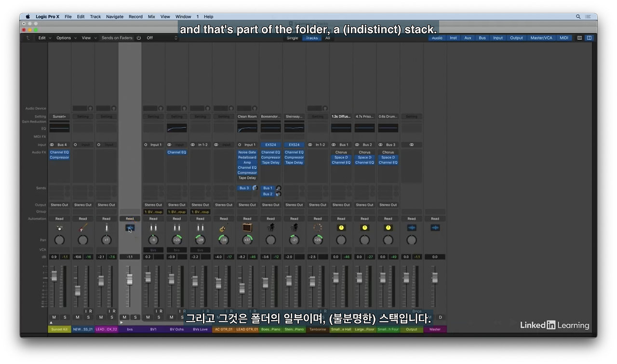
Task: Click the pan knob on AC GTR_01 strip
Action: pos(224,240)
